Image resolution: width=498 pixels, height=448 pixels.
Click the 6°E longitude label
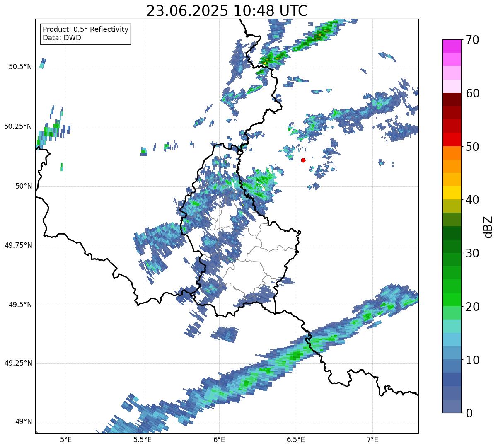point(219,439)
